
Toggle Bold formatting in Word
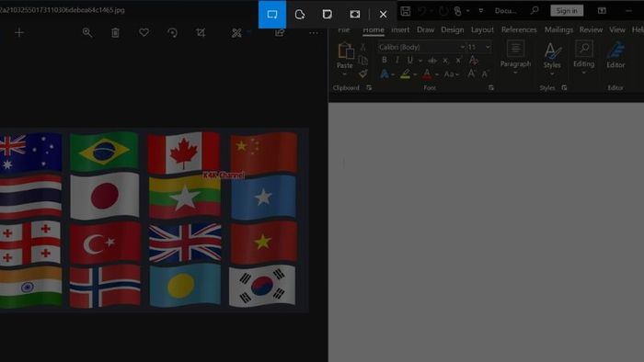point(384,61)
